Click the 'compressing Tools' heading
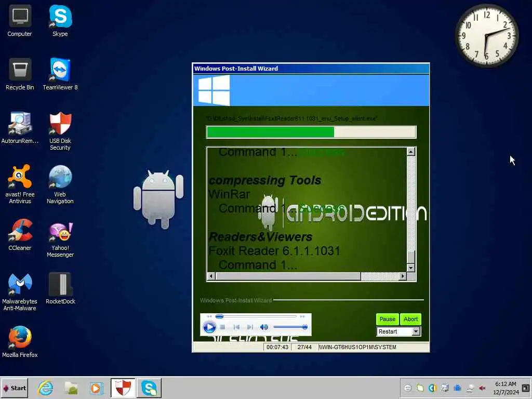This screenshot has width=532, height=399. 264,180
